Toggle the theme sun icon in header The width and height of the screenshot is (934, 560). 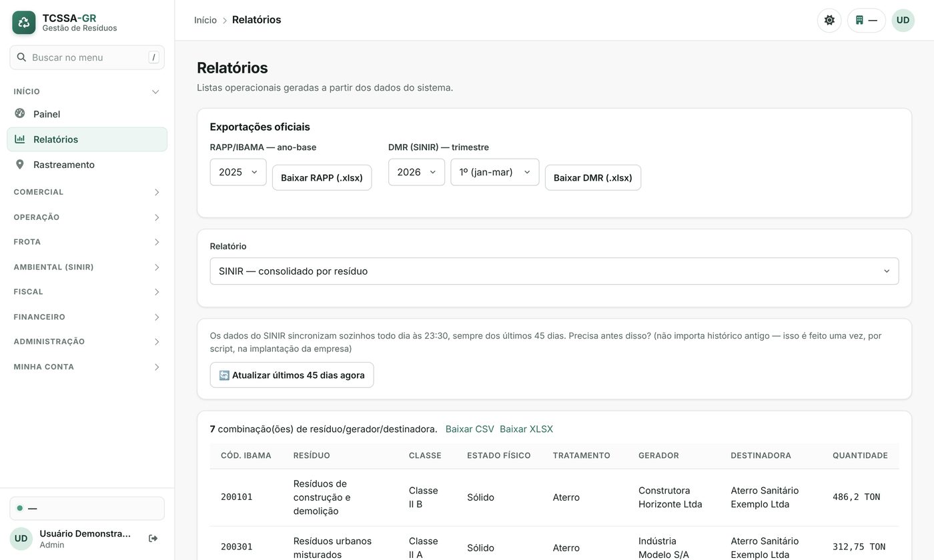click(829, 20)
